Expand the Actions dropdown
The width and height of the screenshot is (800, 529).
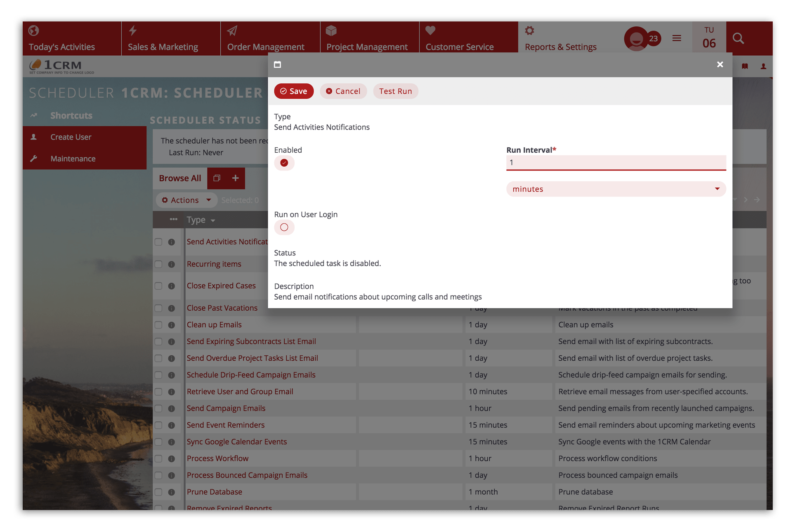click(x=187, y=200)
